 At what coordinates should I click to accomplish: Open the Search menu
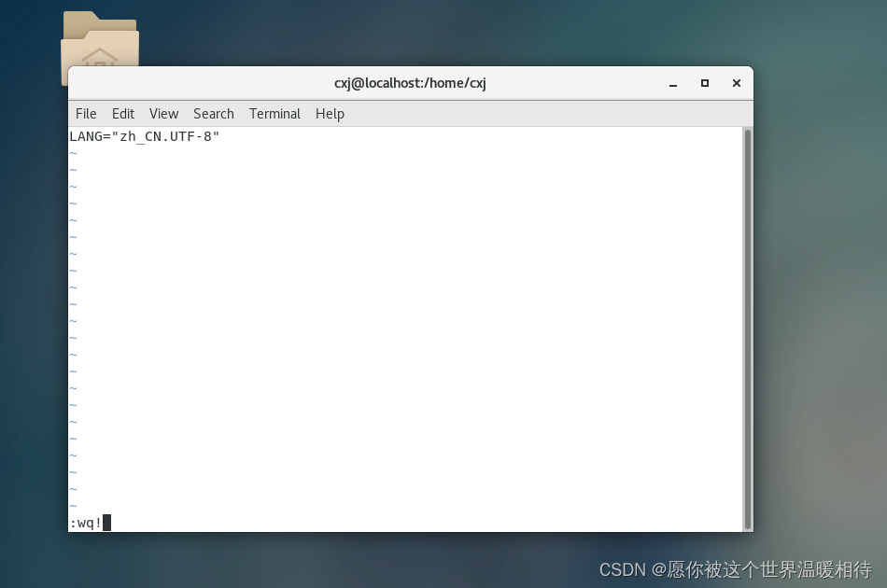point(213,114)
